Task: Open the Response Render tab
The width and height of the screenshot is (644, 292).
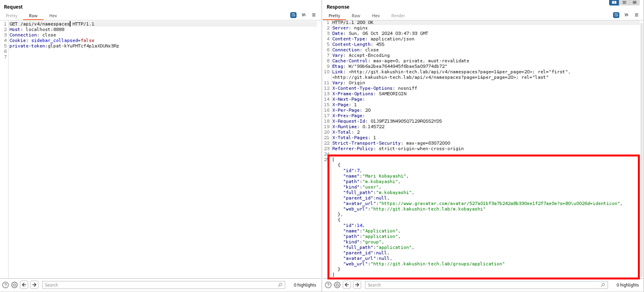Action: coord(398,16)
